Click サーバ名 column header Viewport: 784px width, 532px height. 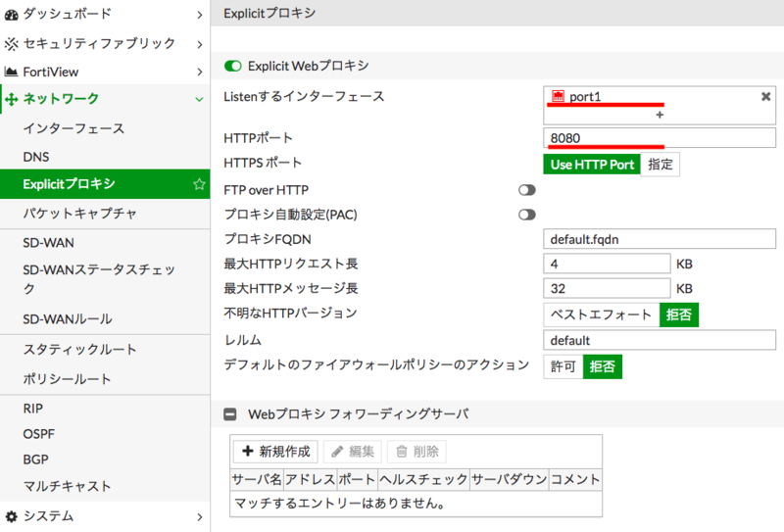257,479
